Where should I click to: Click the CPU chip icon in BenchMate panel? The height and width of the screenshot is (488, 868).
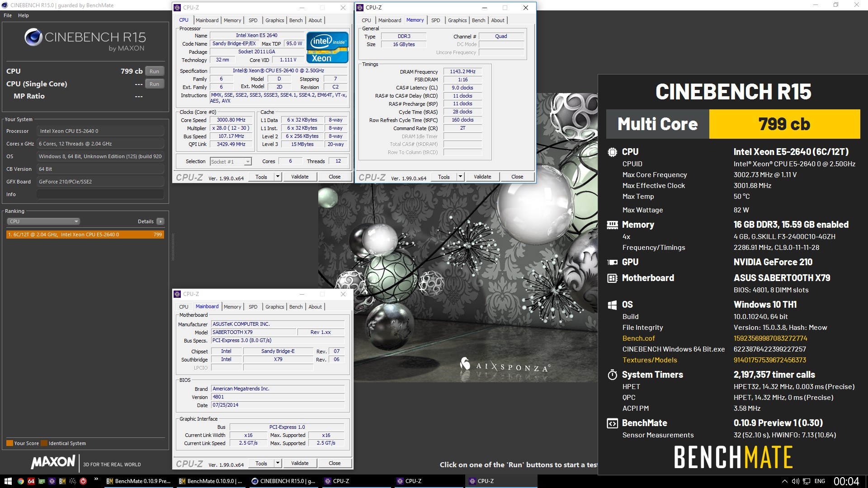612,152
